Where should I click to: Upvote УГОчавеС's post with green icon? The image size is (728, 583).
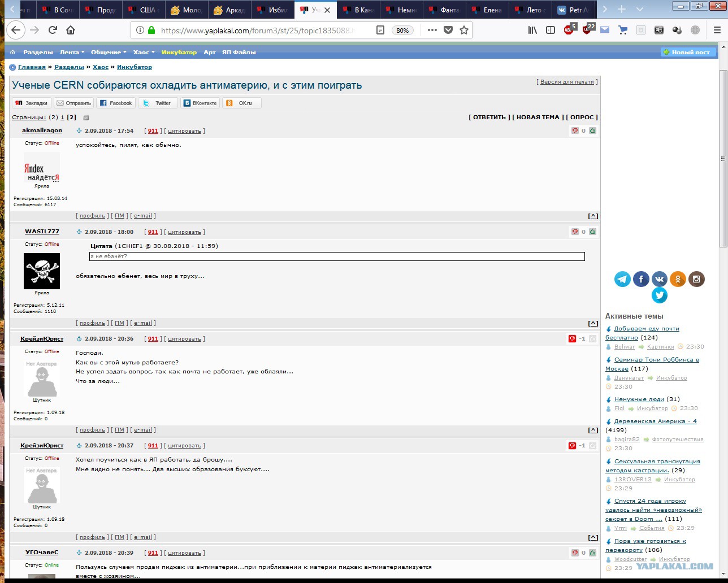[592, 552]
